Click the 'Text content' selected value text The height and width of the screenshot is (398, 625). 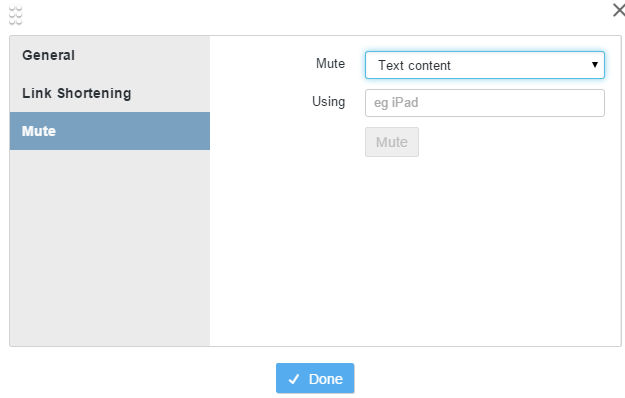tap(414, 65)
